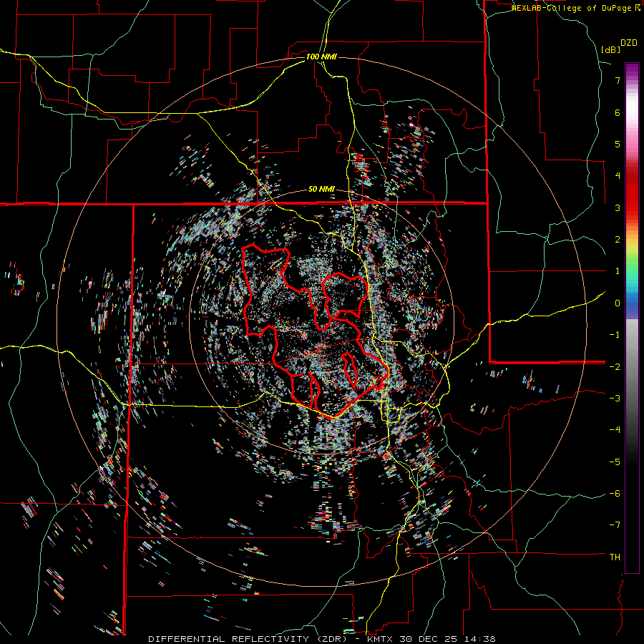
Task: Click the 6 value on the scale
Action: [x=618, y=112]
